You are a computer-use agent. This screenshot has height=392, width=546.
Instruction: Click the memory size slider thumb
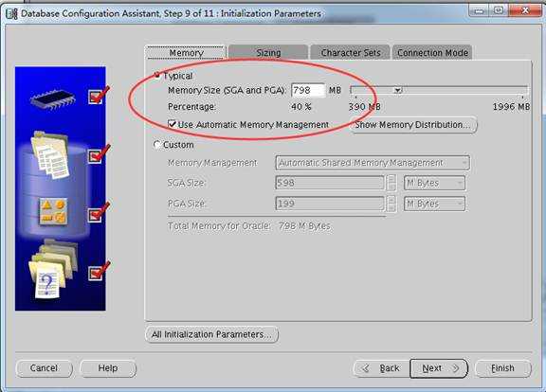pyautogui.click(x=398, y=90)
